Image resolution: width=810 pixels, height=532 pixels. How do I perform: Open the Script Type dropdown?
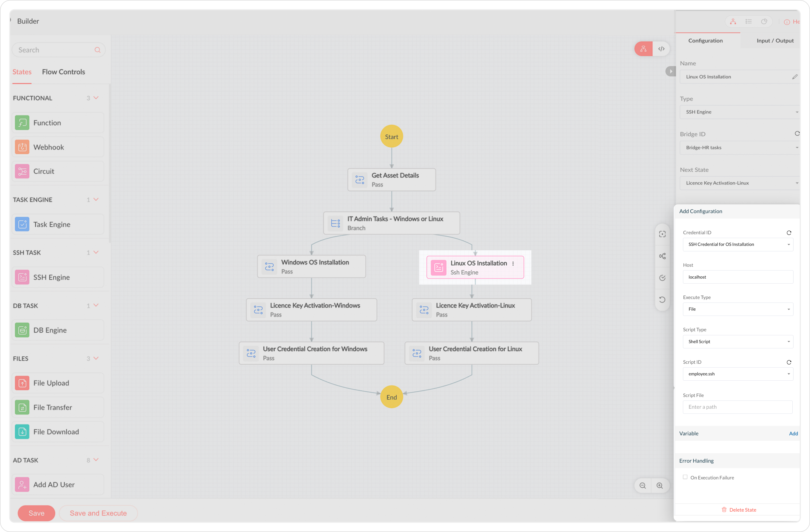click(x=738, y=342)
